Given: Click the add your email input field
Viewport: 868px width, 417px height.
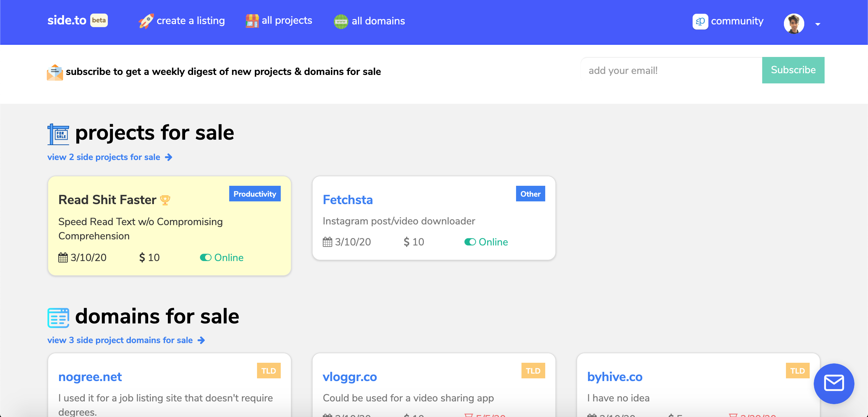Looking at the screenshot, I should click(x=671, y=71).
